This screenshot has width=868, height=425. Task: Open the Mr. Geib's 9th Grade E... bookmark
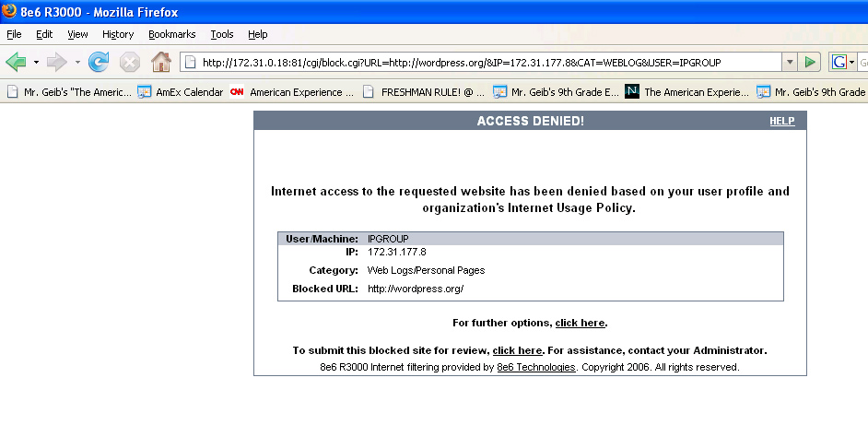(x=556, y=92)
